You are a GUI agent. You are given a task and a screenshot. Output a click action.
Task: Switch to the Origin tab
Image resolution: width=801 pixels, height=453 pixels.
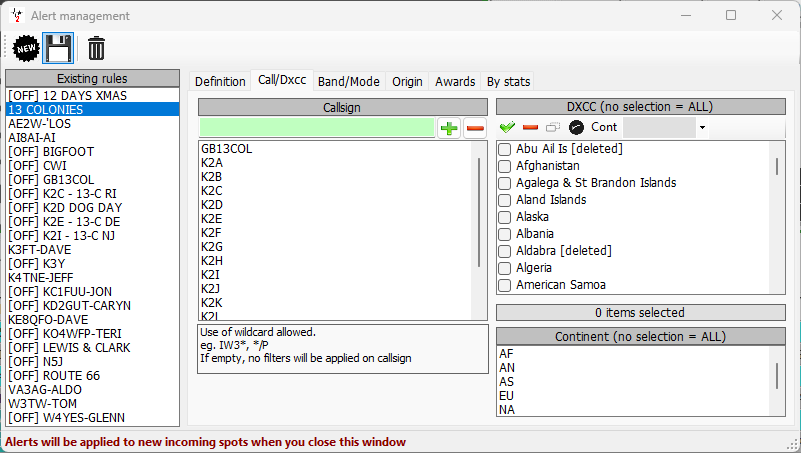tap(407, 82)
